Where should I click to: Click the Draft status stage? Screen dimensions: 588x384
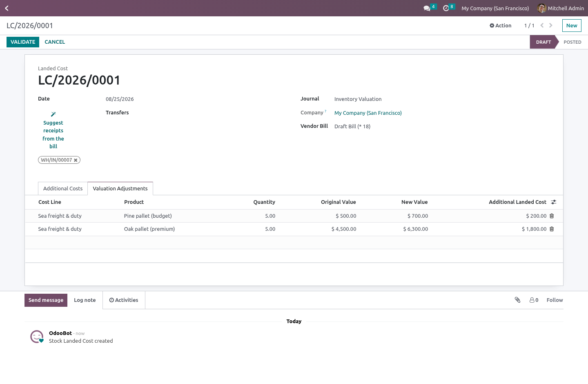click(x=543, y=42)
